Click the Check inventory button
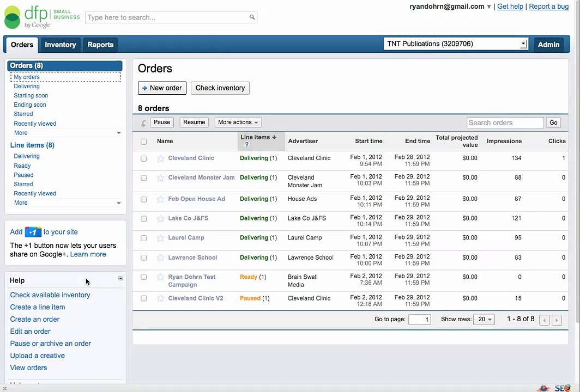The height and width of the screenshot is (392, 580). tap(220, 88)
